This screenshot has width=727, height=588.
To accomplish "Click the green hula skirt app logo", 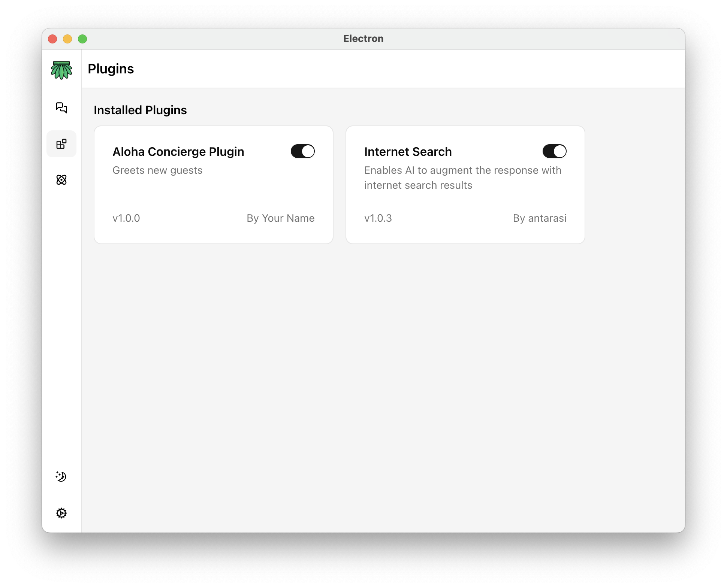I will click(x=61, y=70).
